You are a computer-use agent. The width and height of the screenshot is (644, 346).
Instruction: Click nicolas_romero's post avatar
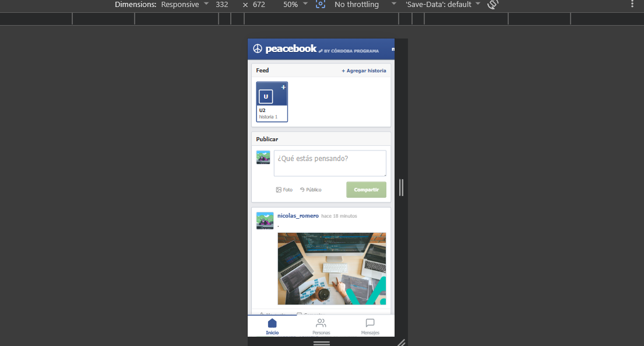point(265,221)
